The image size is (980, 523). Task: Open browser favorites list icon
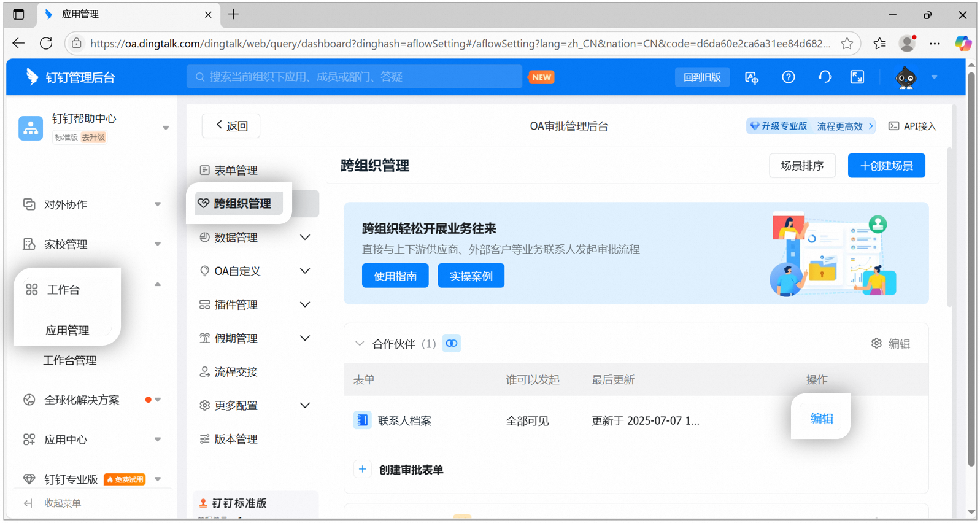coord(879,43)
